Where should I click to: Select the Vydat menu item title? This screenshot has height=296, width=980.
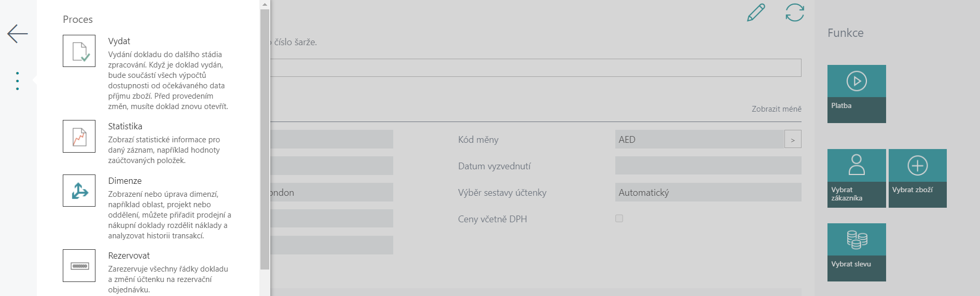pos(119,41)
